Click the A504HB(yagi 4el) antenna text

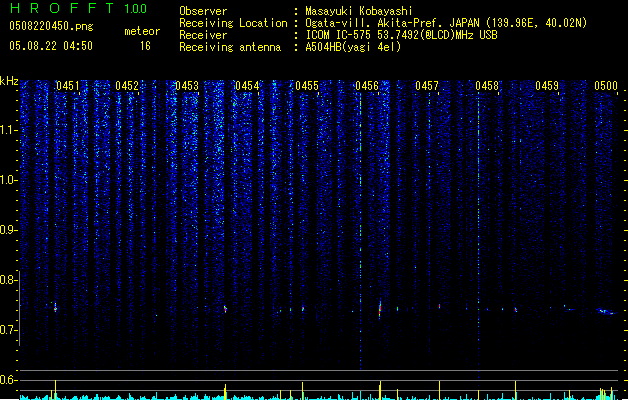[353, 47]
